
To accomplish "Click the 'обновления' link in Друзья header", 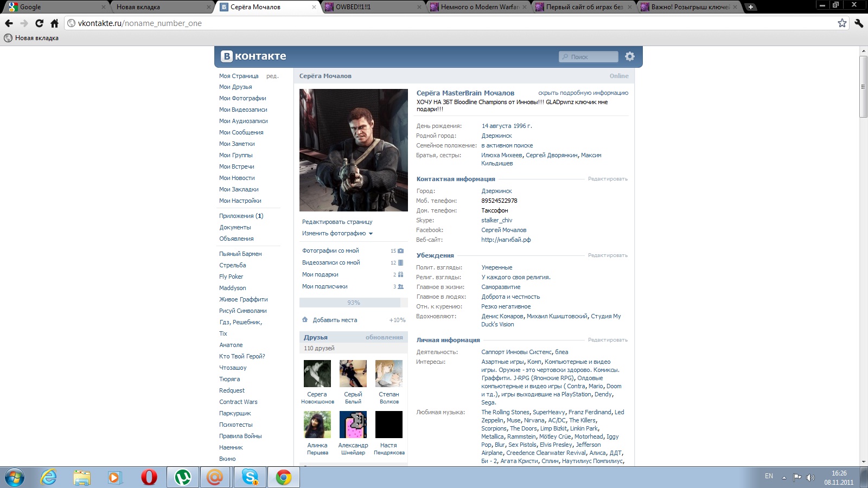I will coord(384,338).
